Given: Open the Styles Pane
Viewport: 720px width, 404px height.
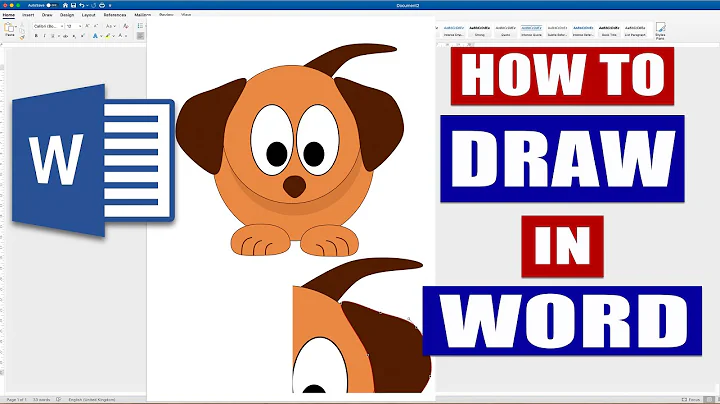Looking at the screenshot, I should pos(660,31).
